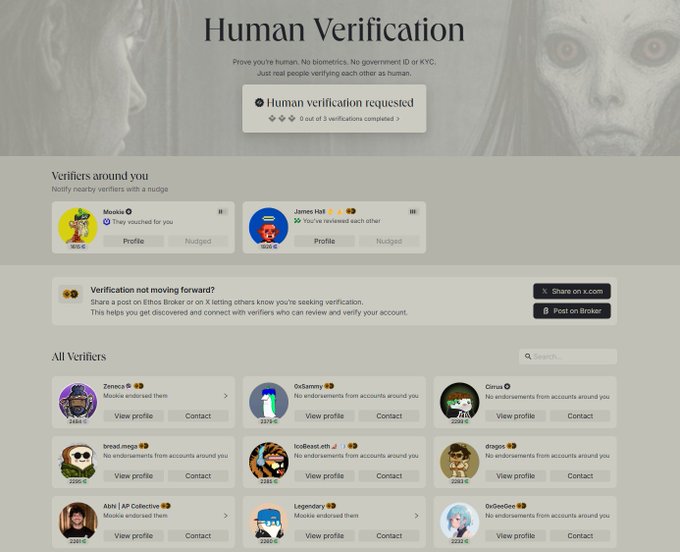
Task: Click the 'All Verifiers' heading
Action: [x=79, y=356]
